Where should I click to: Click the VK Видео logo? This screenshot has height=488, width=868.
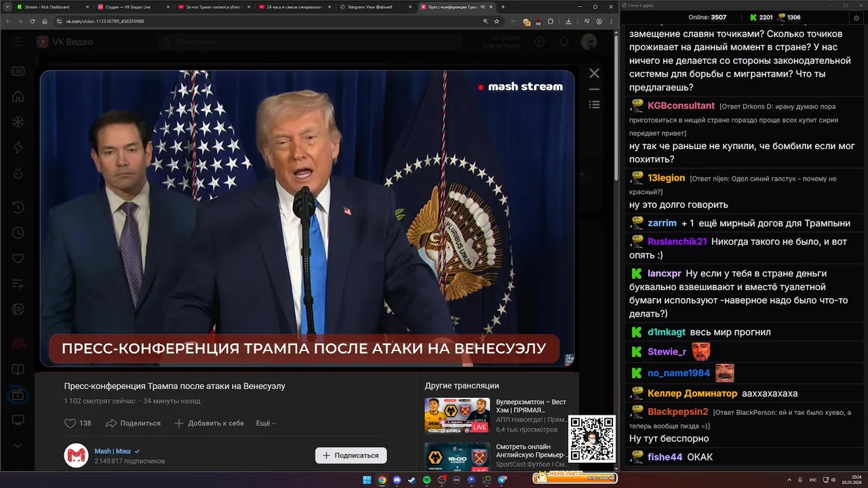click(65, 42)
